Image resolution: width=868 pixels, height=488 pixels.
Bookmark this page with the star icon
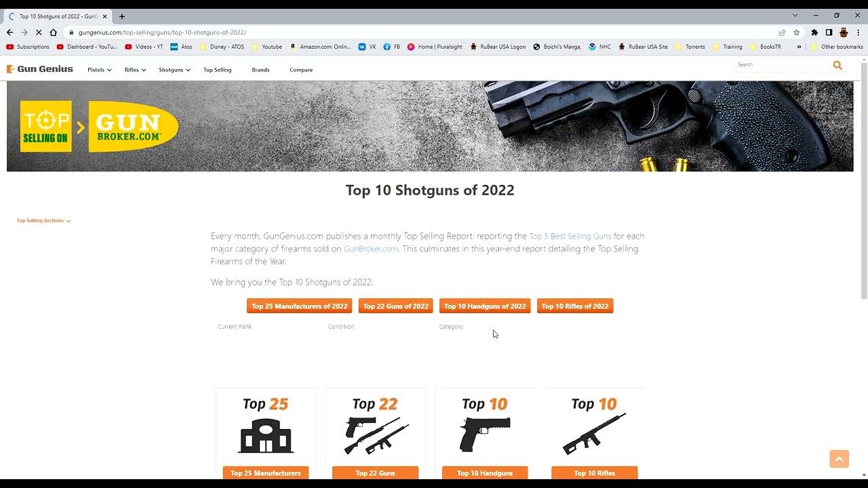(x=797, y=32)
